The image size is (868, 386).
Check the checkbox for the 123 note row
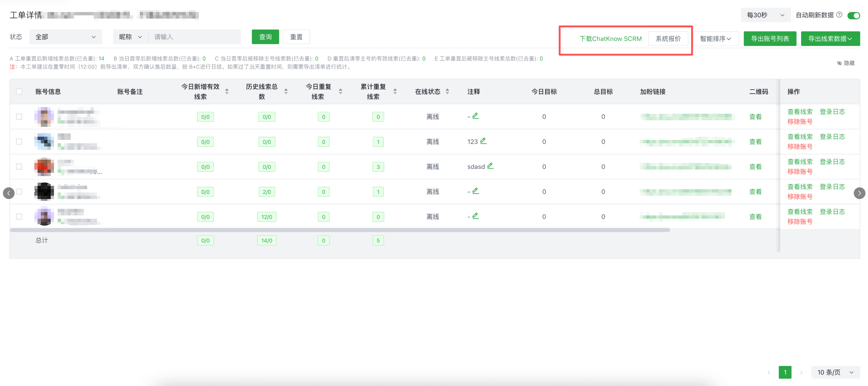pyautogui.click(x=19, y=142)
